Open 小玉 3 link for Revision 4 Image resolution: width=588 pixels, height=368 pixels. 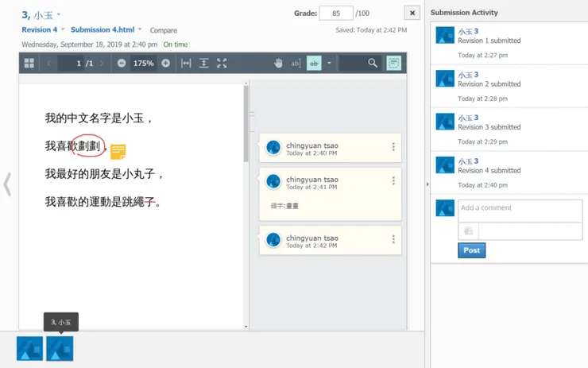468,161
